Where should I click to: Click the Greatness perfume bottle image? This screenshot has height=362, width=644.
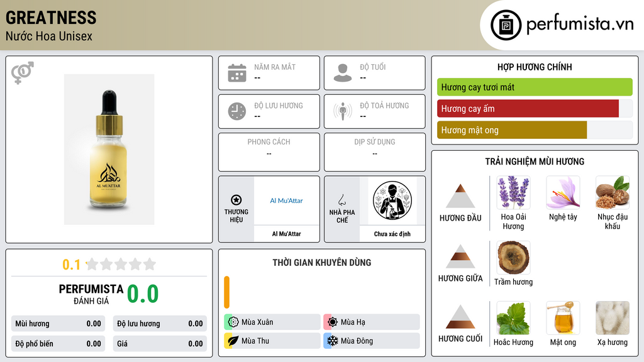tap(109, 150)
